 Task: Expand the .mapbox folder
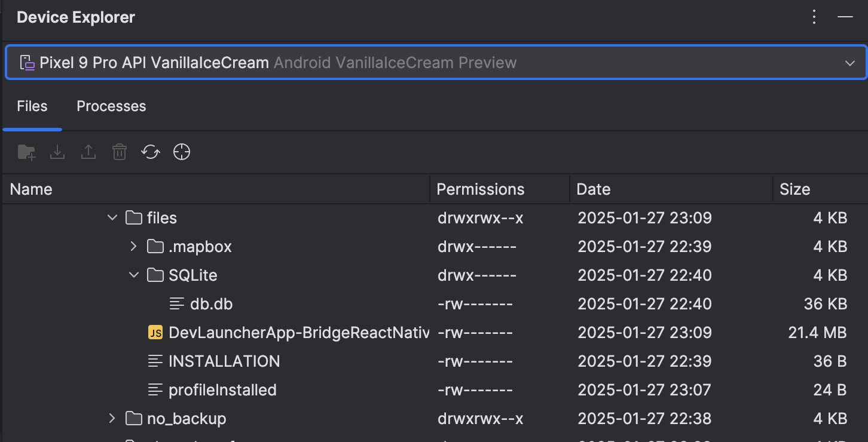(x=133, y=247)
